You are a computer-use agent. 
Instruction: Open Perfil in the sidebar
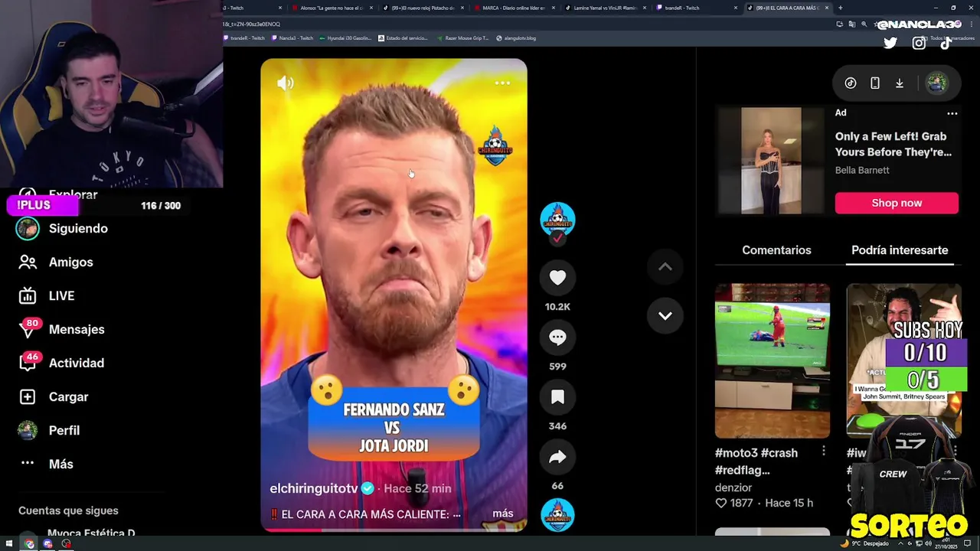pyautogui.click(x=64, y=430)
